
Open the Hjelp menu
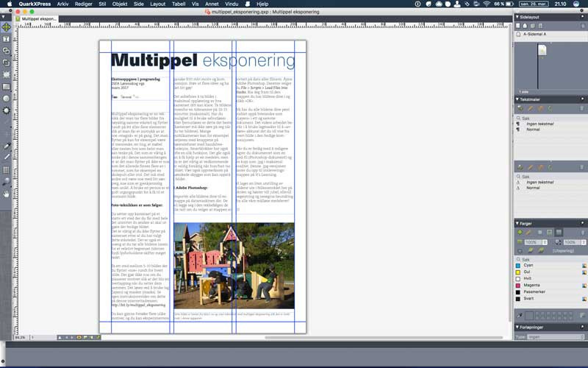coord(262,4)
